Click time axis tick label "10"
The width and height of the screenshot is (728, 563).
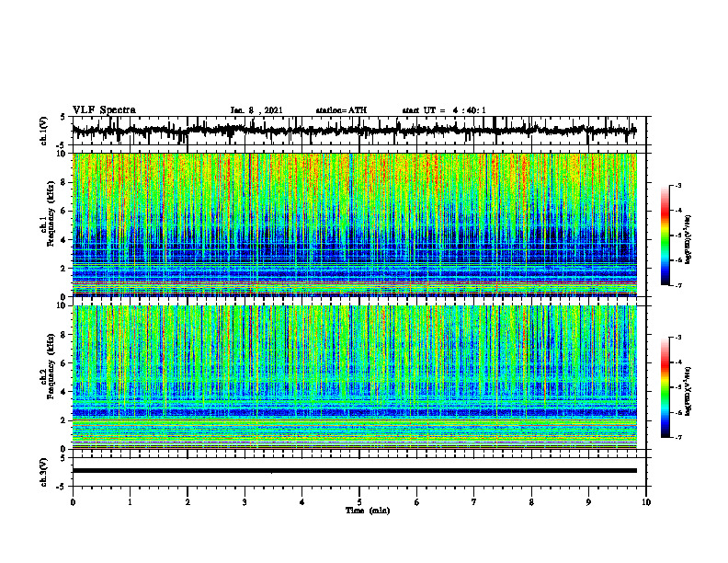coord(646,502)
